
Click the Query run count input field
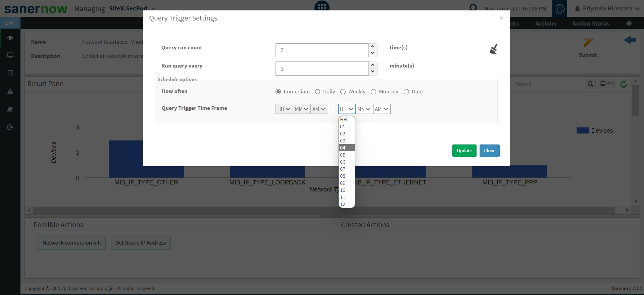tap(322, 50)
